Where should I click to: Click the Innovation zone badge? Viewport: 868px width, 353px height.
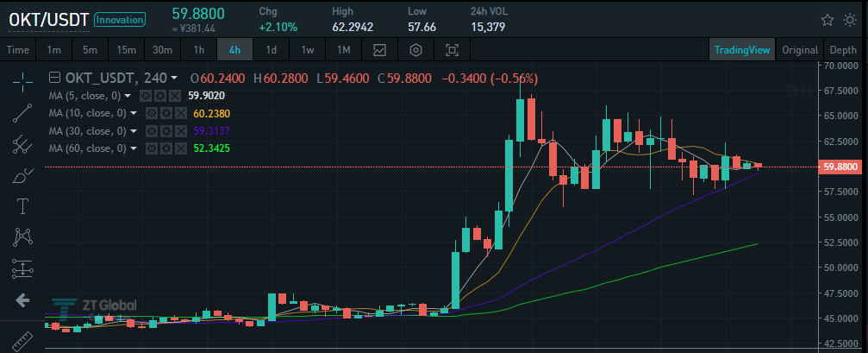[x=120, y=20]
